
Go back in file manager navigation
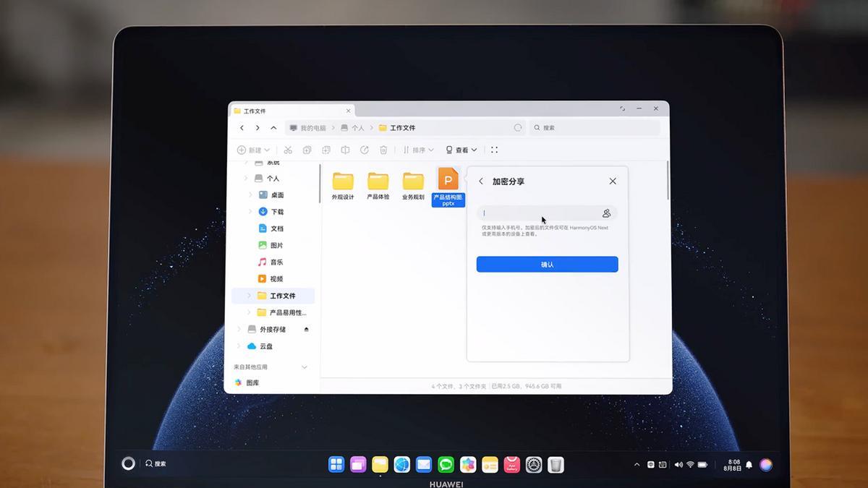242,128
